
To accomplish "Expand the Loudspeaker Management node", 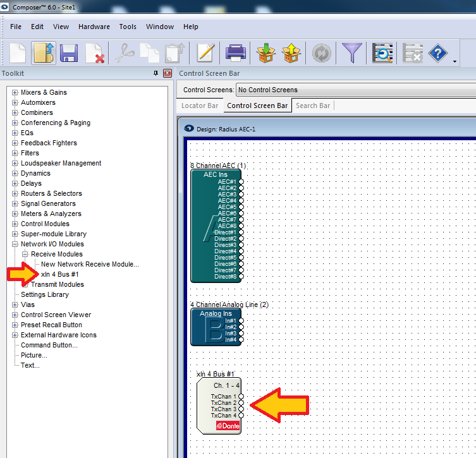I will click(15, 163).
